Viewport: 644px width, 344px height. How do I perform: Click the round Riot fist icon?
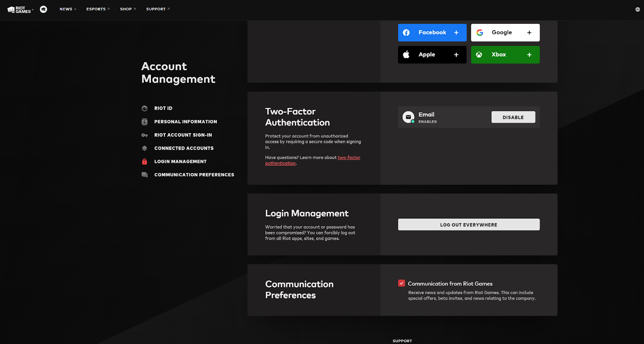click(x=43, y=9)
